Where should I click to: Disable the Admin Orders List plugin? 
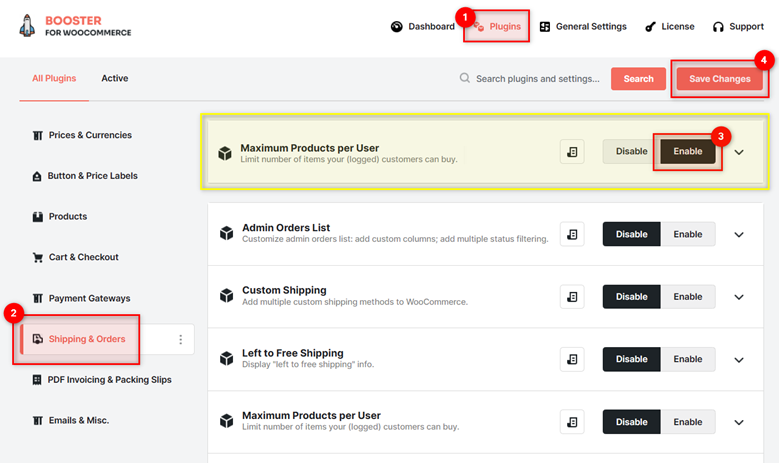click(x=631, y=234)
